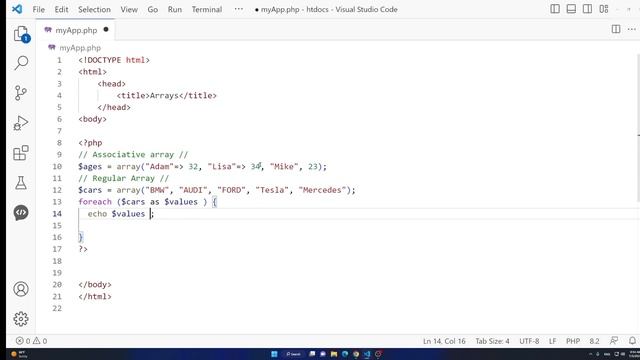Click the <title>Arrays</title> line
This screenshot has height=360, width=640.
point(167,96)
